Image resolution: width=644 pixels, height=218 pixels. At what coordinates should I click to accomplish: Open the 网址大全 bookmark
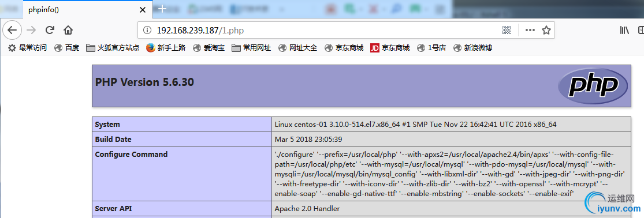pos(298,48)
